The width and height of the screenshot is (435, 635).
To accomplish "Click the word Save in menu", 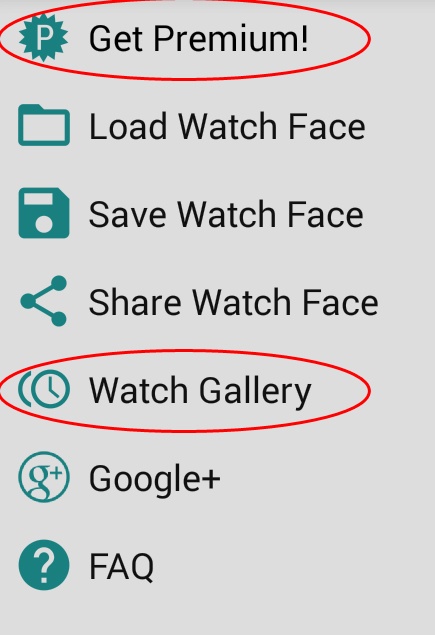I will tap(127, 214).
